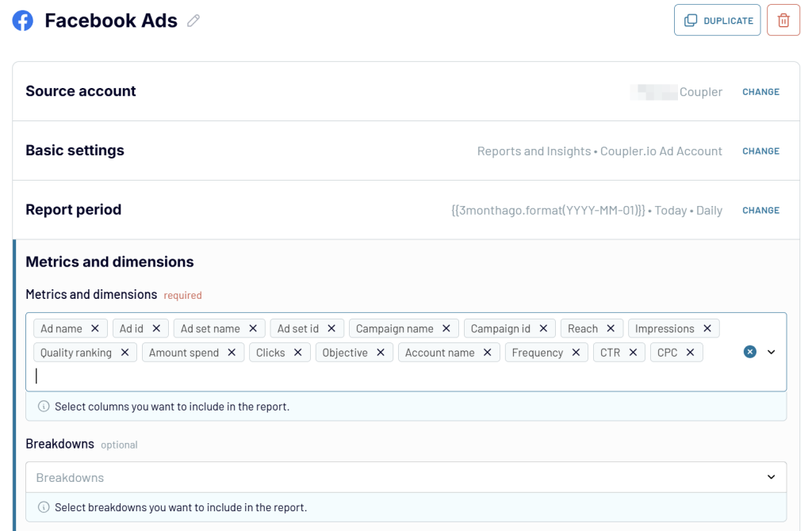Click the Frequency tag label

538,353
